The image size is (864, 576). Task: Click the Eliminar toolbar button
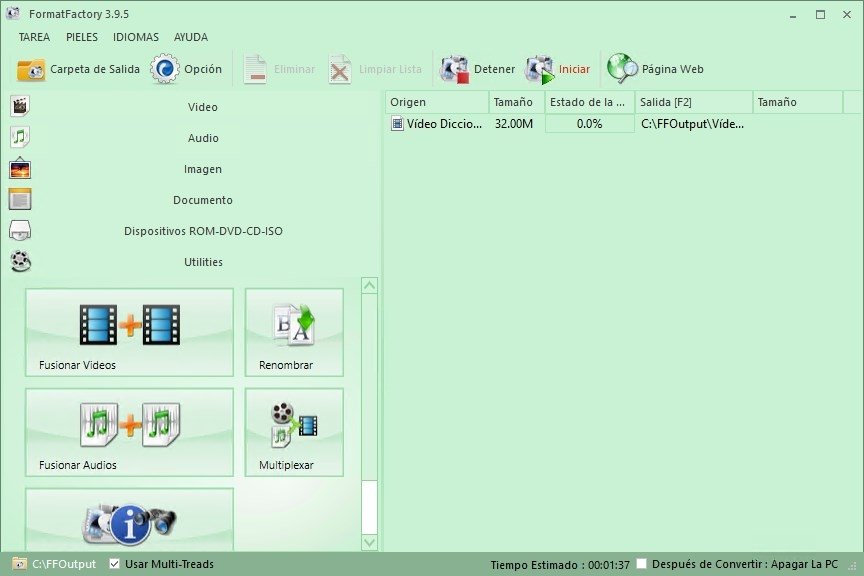tap(279, 69)
